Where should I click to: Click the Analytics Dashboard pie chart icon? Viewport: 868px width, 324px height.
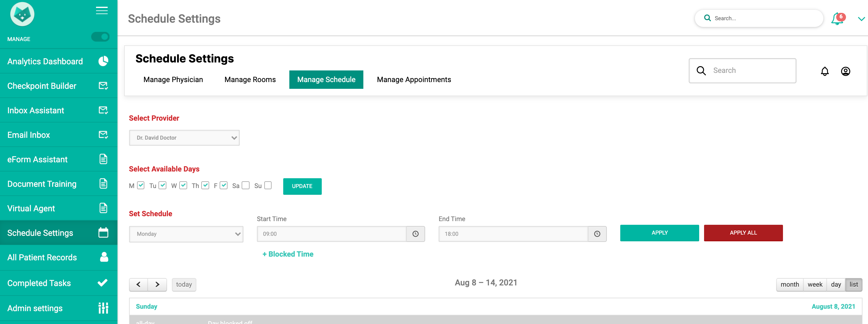click(103, 61)
